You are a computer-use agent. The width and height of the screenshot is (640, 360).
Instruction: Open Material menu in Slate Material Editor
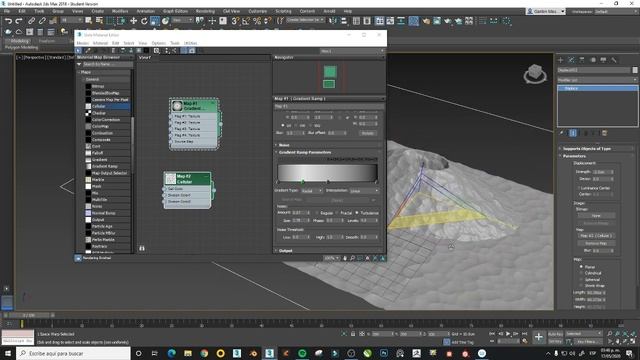click(x=100, y=43)
